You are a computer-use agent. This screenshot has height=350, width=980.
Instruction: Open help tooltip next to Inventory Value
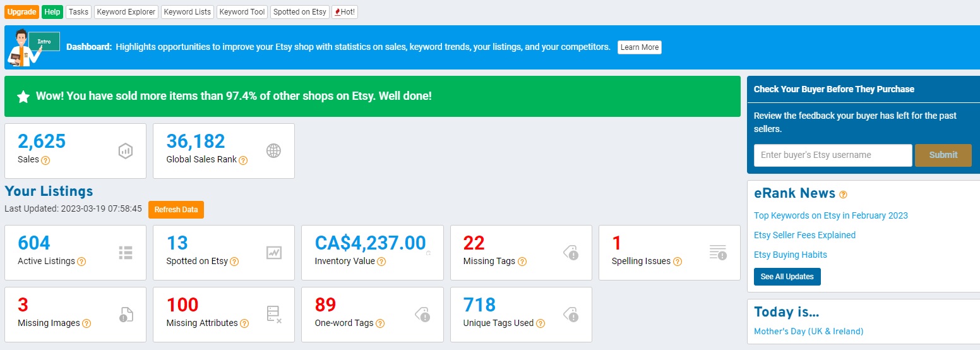click(381, 262)
